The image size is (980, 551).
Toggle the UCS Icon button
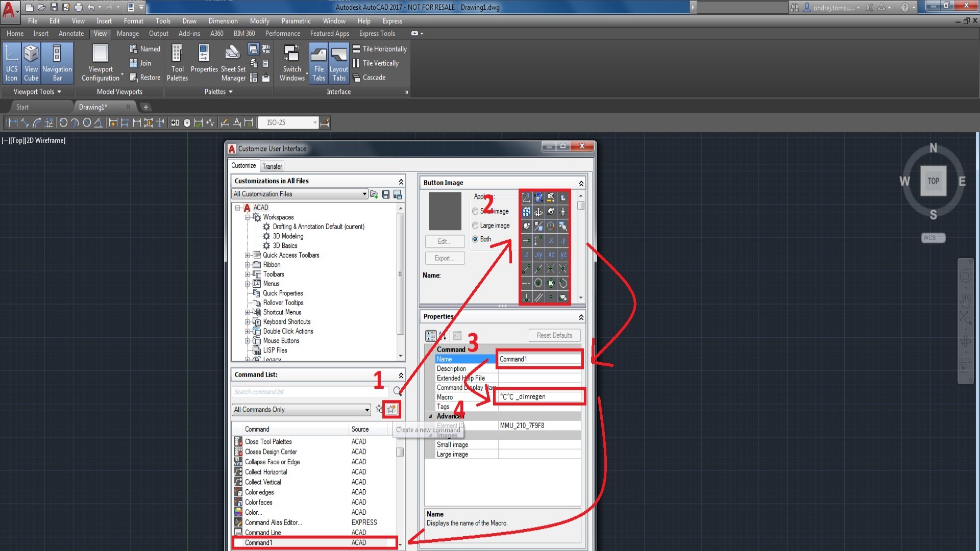[11, 63]
